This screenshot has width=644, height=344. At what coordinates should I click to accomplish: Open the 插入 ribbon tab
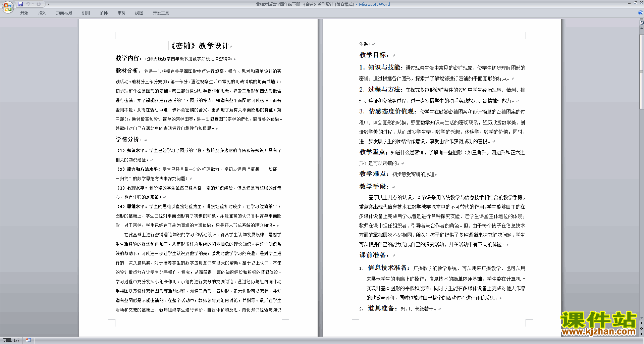pyautogui.click(x=42, y=13)
